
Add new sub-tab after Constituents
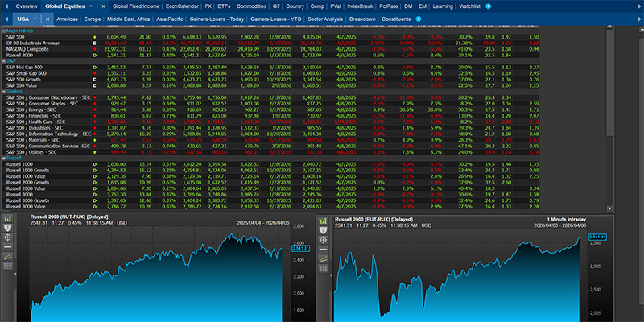pyautogui.click(x=418, y=19)
